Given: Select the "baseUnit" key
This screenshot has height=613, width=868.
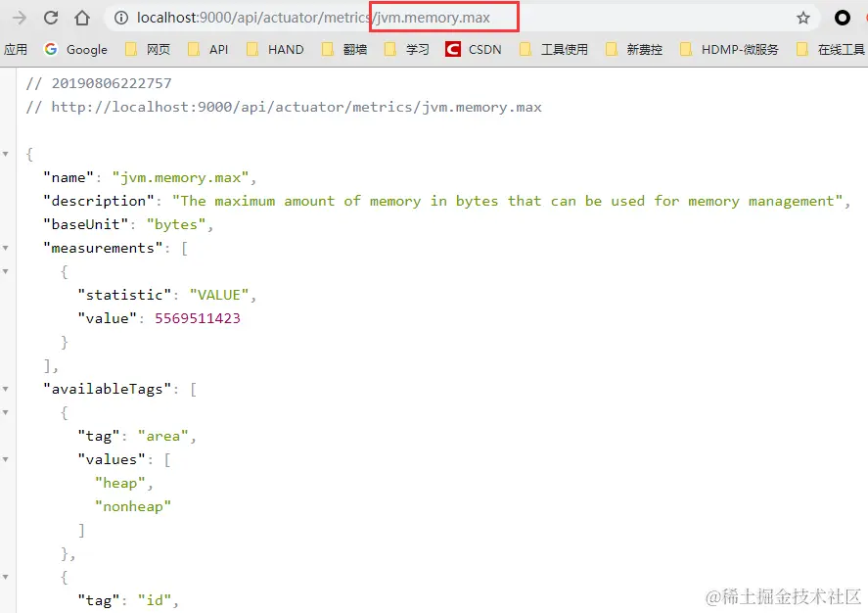Looking at the screenshot, I should click(86, 224).
